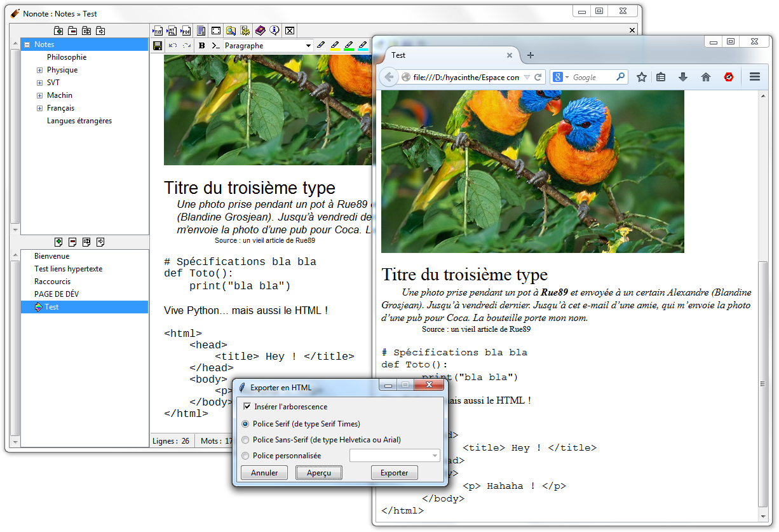Screen dimensions: 779x532
Task: Expand the SVT folder
Action: click(39, 83)
